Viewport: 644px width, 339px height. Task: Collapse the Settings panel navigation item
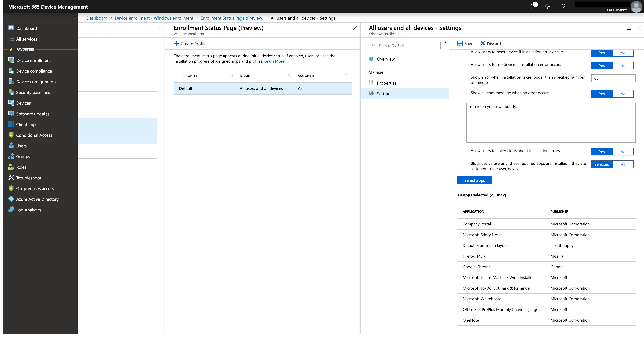tap(445, 42)
